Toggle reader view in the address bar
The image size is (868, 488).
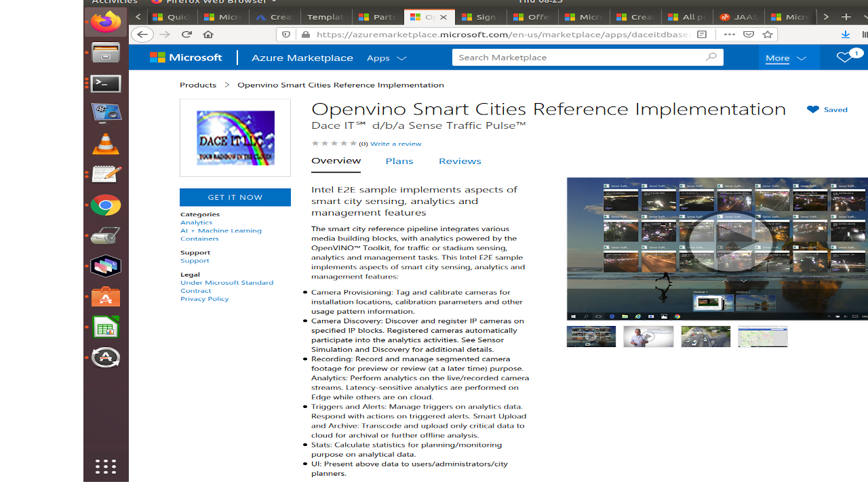click(702, 35)
